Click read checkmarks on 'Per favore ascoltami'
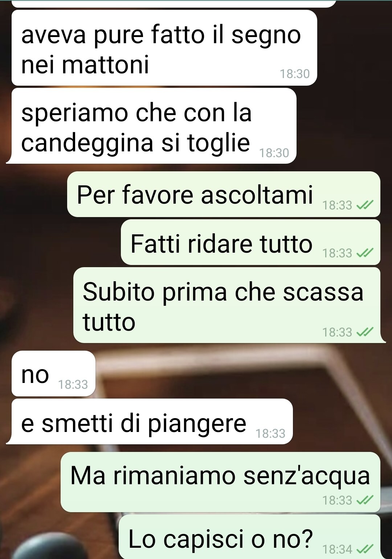Image resolution: width=392 pixels, height=559 pixels. pyautogui.click(x=365, y=206)
